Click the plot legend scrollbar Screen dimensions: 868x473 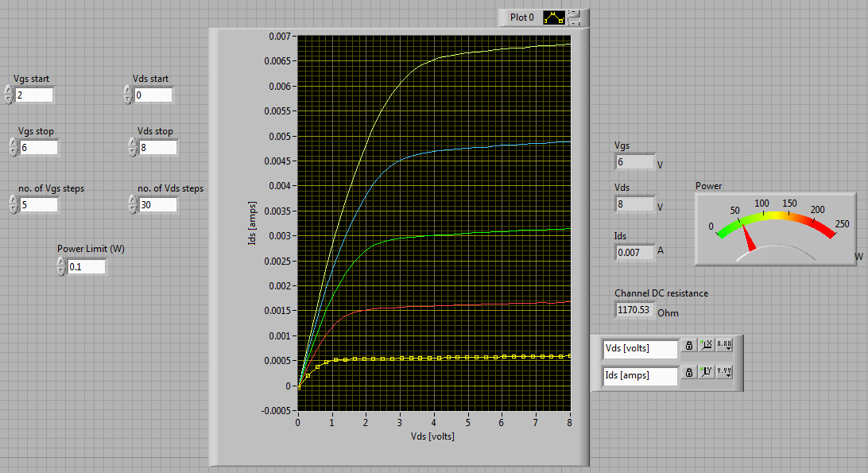574,17
